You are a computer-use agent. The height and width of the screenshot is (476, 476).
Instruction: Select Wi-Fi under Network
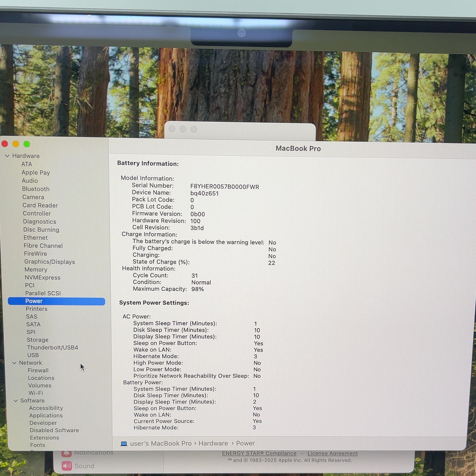tap(35, 393)
